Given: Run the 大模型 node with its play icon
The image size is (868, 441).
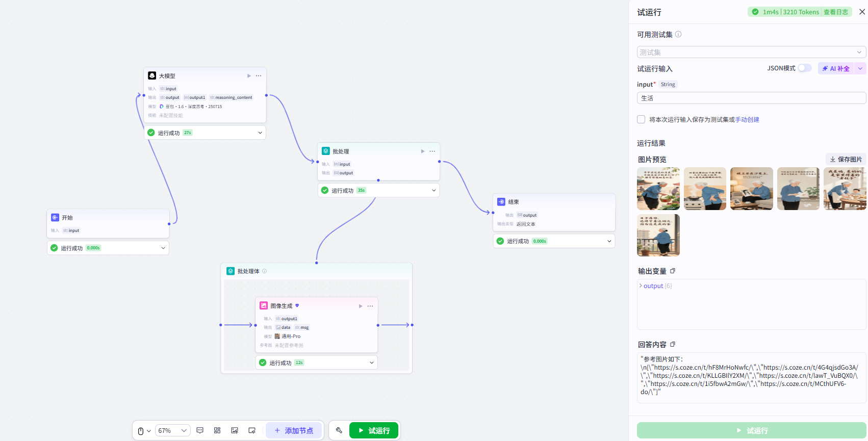Looking at the screenshot, I should [249, 76].
